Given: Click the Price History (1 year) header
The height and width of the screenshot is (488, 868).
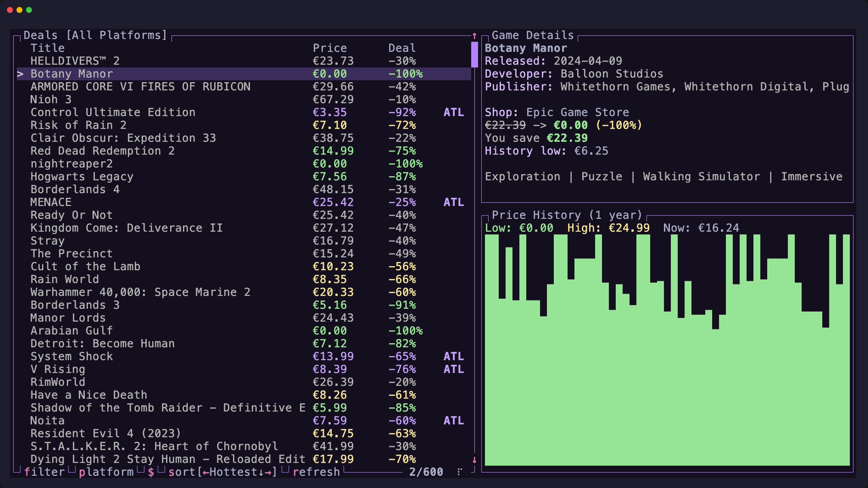Looking at the screenshot, I should (x=566, y=215).
